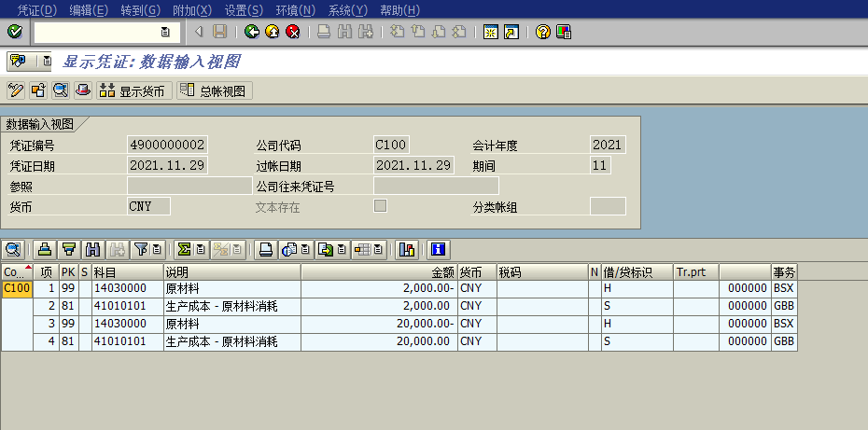Image resolution: width=868 pixels, height=430 pixels.
Task: Open the Total sigma dropdown arrow
Action: 201,250
